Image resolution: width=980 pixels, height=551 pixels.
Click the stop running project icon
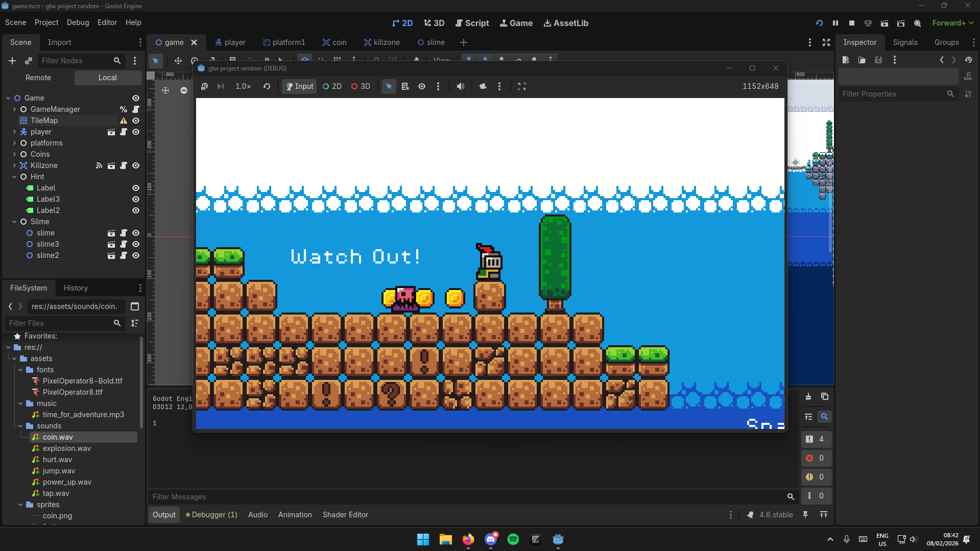[x=851, y=23]
